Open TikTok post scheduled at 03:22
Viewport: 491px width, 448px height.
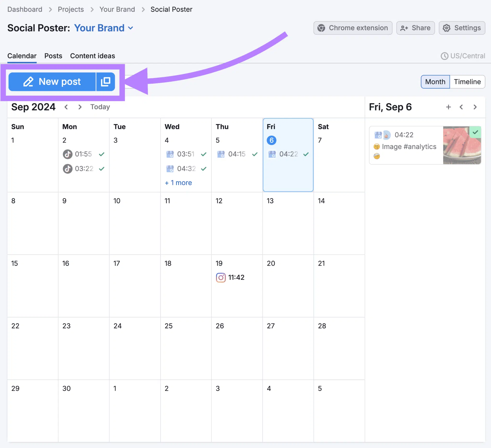tap(83, 169)
